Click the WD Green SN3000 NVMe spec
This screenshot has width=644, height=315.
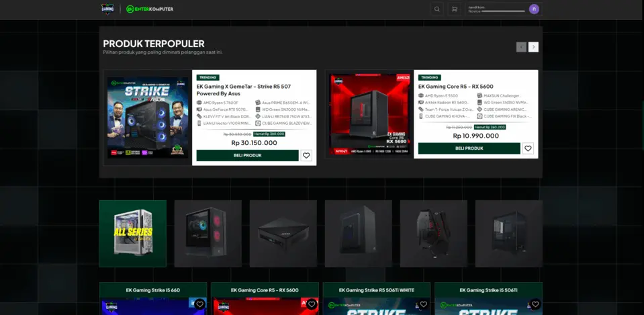coord(283,109)
